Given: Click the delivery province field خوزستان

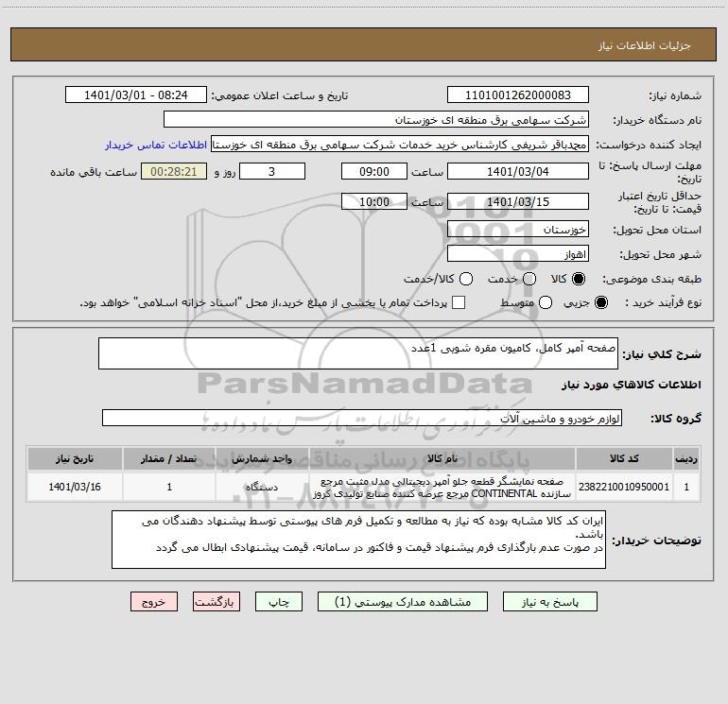Looking at the screenshot, I should click(518, 230).
